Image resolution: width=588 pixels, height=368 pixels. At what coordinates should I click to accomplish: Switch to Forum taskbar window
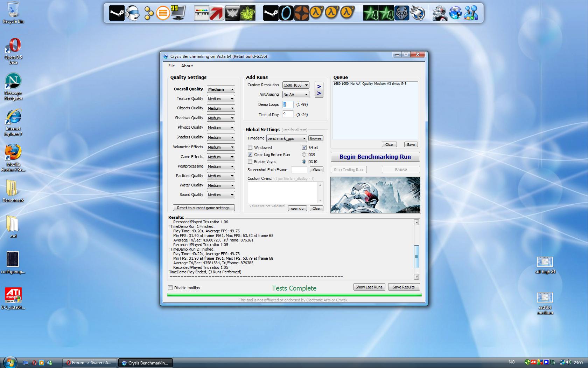point(90,363)
